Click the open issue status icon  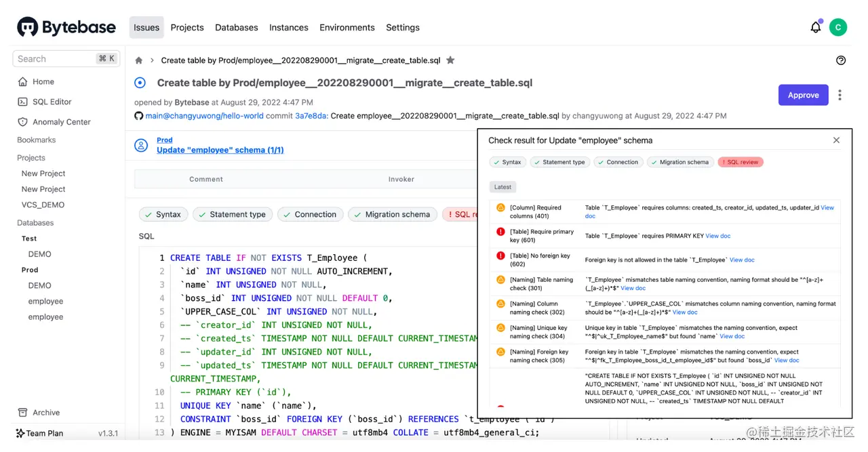(140, 83)
